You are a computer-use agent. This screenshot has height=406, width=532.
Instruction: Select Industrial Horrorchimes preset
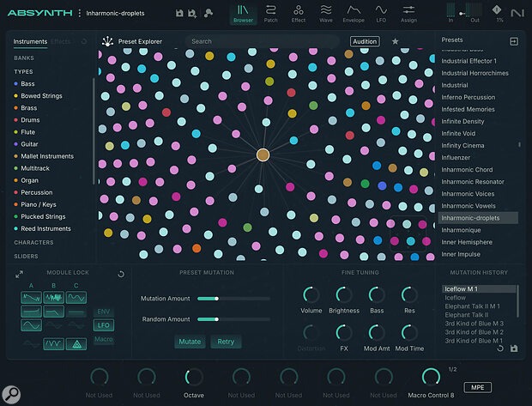[x=475, y=73]
